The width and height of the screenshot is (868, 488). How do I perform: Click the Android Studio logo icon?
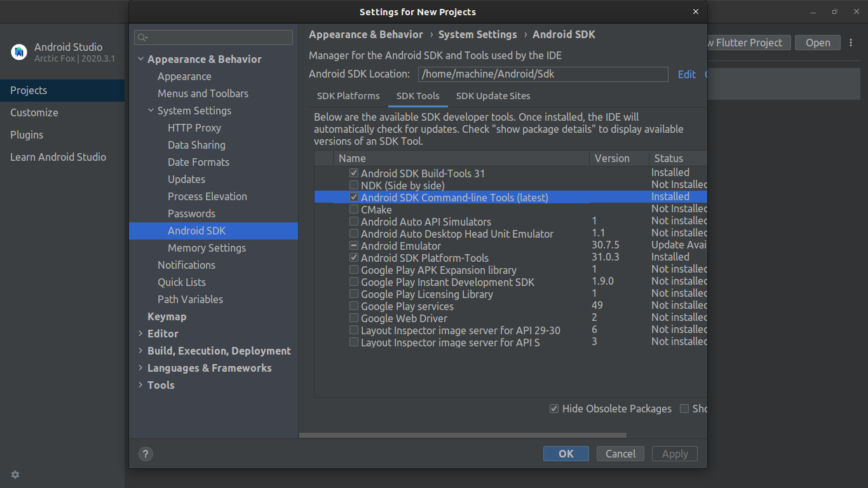19,52
